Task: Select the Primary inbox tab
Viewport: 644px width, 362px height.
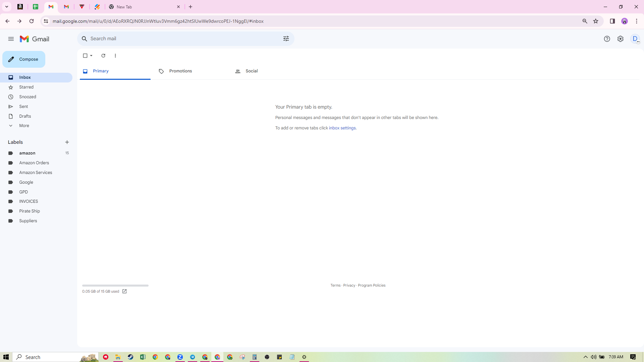Action: (115, 71)
